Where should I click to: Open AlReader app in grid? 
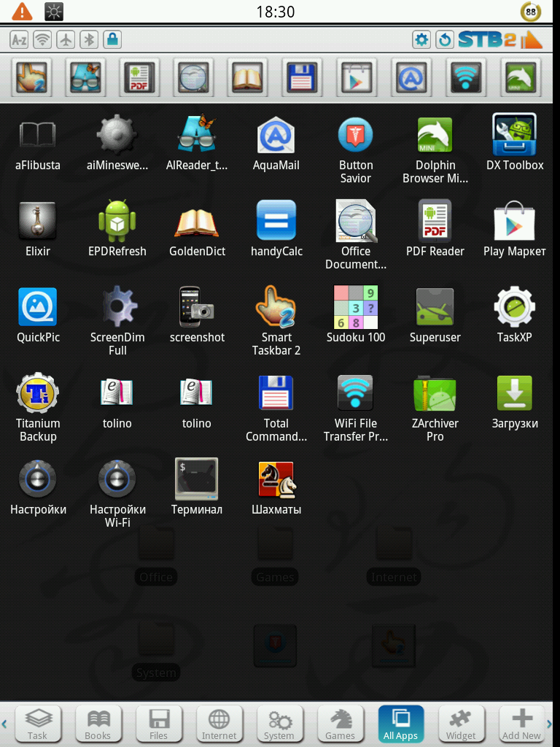point(197,143)
